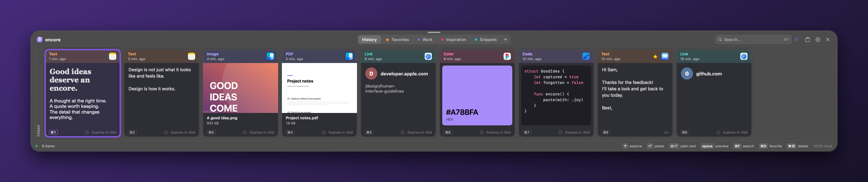The height and width of the screenshot is (182, 868).
Task: Open the filter list icon beside search
Action: click(796, 39)
